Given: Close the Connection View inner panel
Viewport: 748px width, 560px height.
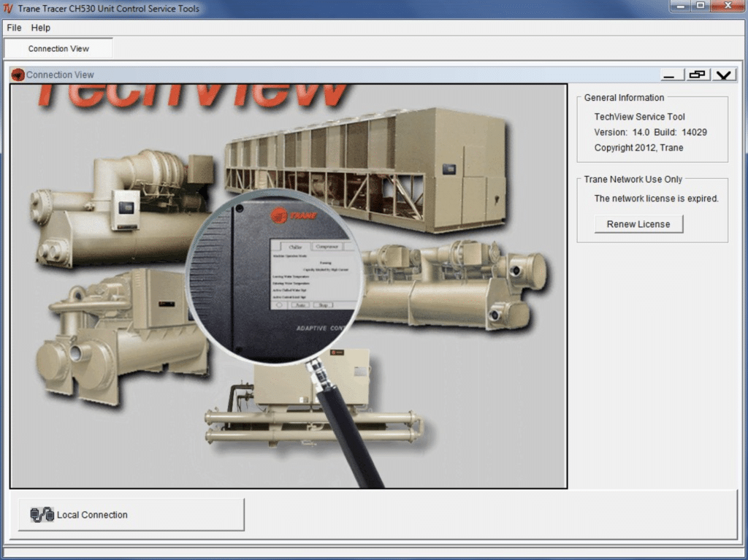Looking at the screenshot, I should (724, 75).
